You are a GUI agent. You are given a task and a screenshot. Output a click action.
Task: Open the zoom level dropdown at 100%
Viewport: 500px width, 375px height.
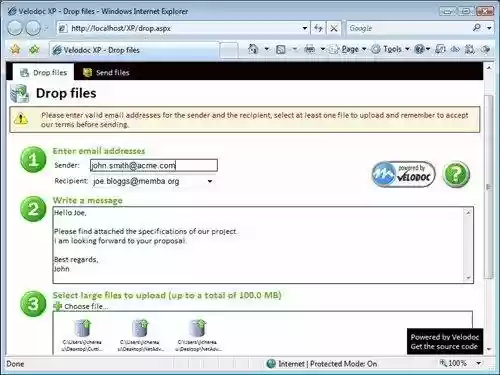[479, 363]
